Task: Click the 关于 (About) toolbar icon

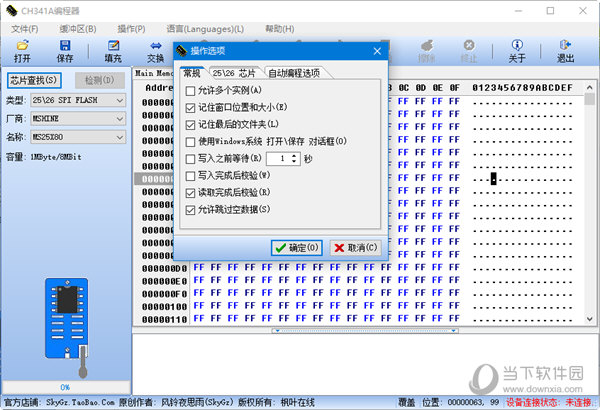Action: tap(517, 51)
